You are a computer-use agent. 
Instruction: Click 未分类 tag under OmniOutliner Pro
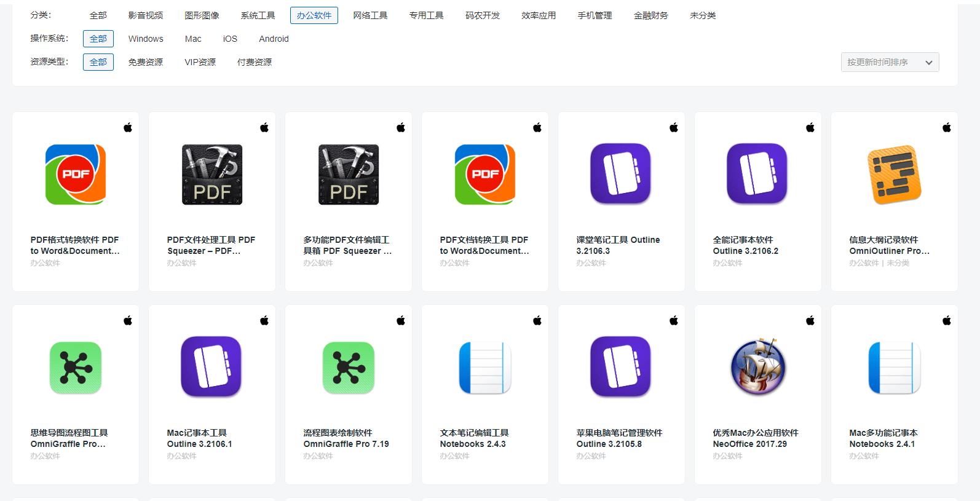tap(898, 263)
